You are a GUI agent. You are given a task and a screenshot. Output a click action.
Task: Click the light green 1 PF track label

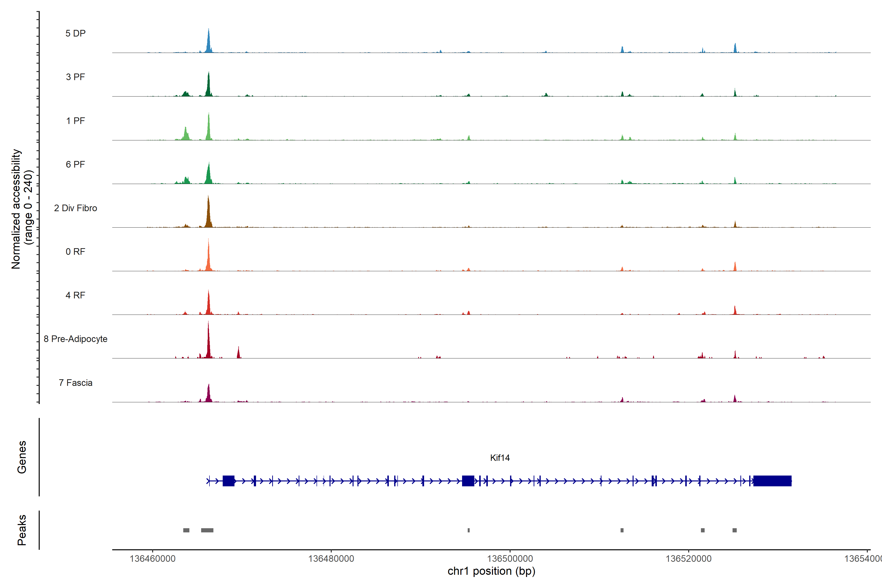(x=75, y=121)
